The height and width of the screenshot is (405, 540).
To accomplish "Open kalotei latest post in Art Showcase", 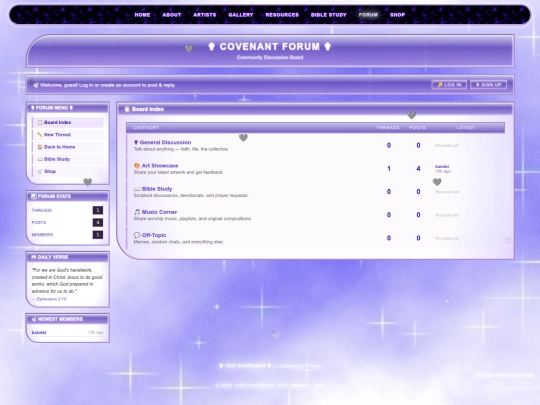I will pos(442,166).
